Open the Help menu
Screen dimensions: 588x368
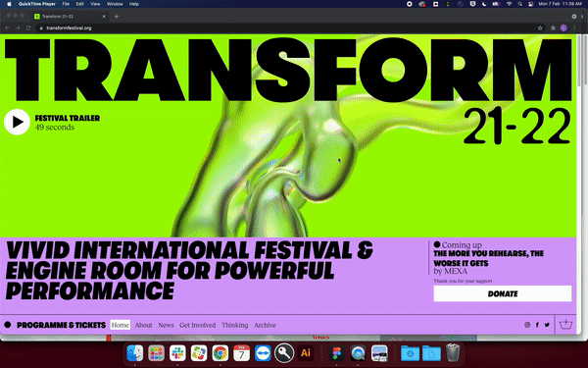point(134,4)
